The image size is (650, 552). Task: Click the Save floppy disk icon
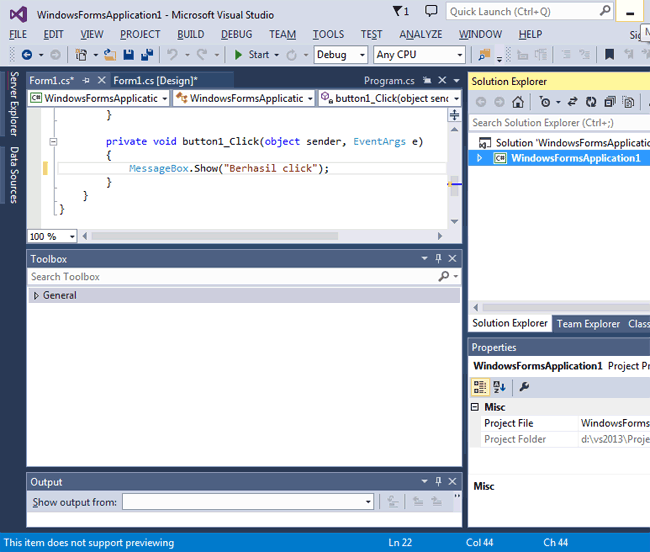pyautogui.click(x=129, y=55)
